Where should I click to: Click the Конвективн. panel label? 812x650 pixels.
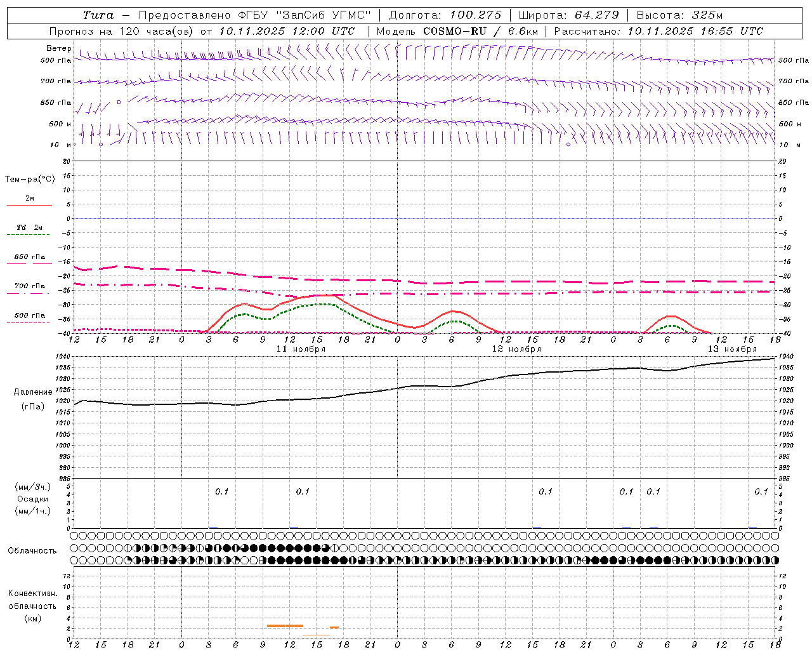[x=32, y=594]
